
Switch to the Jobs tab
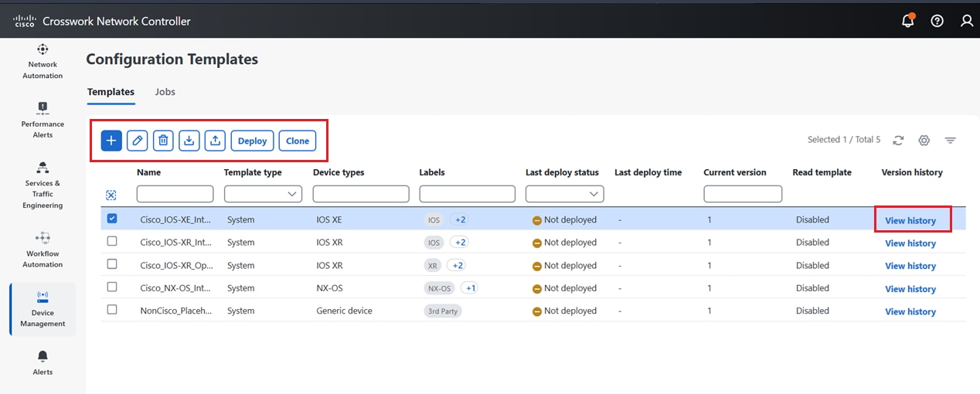pos(165,92)
